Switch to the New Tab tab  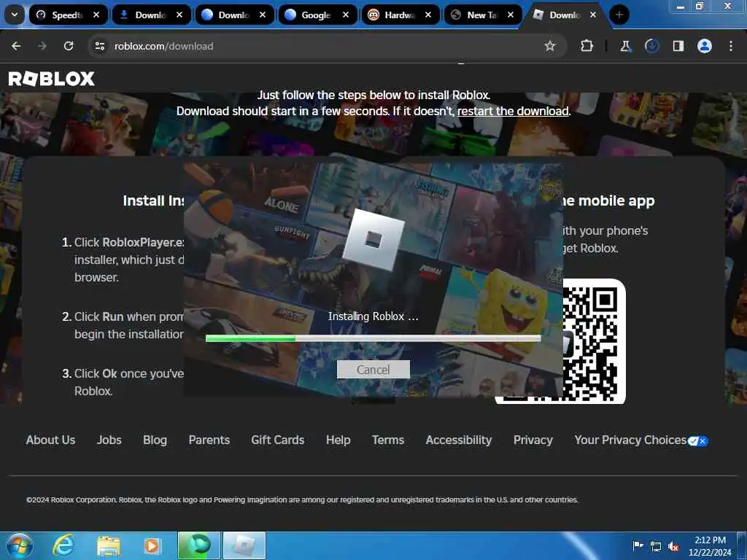click(482, 15)
